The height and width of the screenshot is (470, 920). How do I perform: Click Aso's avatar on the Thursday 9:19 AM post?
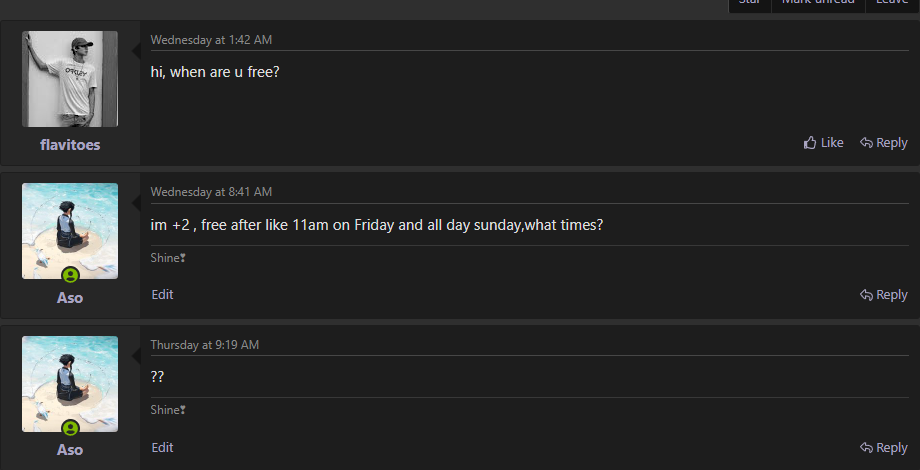[x=70, y=380]
